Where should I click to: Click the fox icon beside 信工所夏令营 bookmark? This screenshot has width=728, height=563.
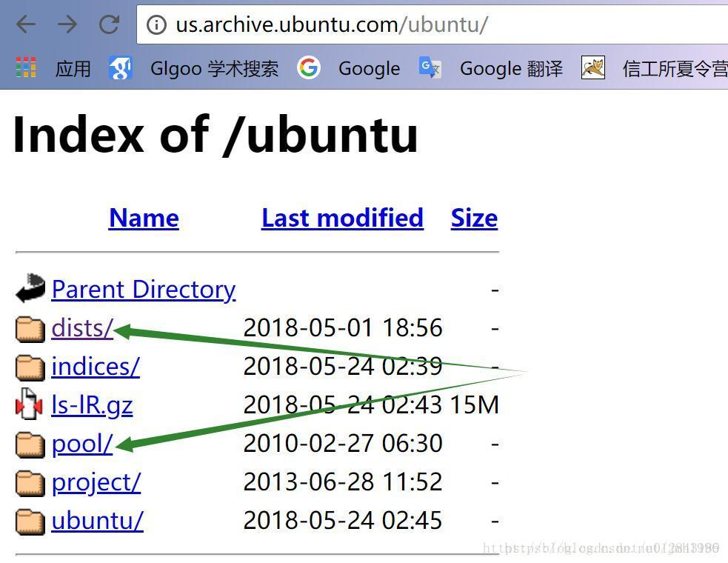[x=592, y=67]
